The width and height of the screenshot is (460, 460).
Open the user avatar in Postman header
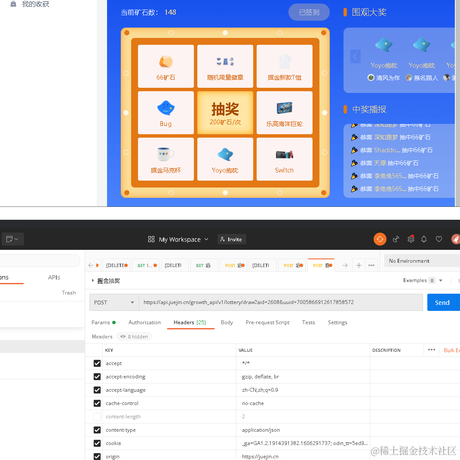[456, 239]
